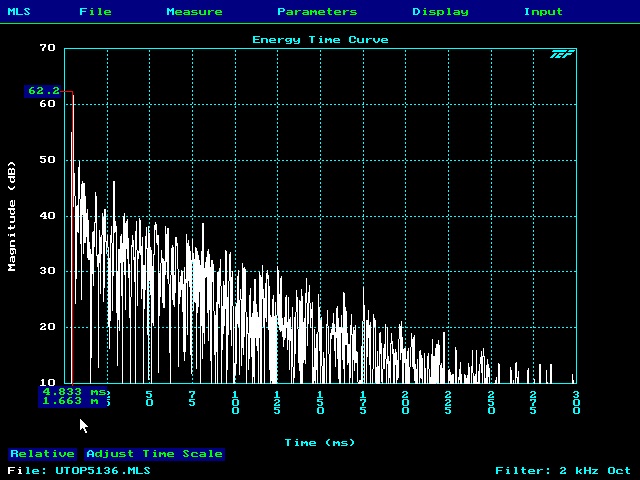Viewport: 640px width, 480px height.
Task: Click the 275 time axis tick label
Action: (x=533, y=402)
